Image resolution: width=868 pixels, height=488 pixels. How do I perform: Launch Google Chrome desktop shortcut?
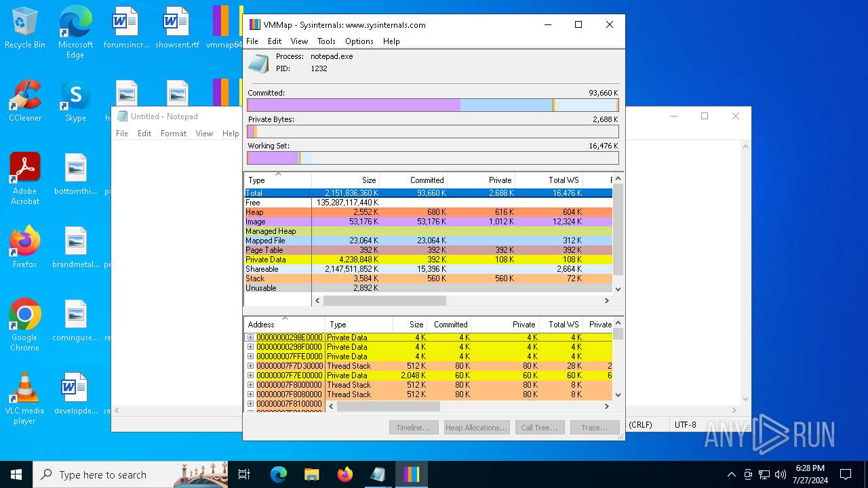(x=25, y=325)
